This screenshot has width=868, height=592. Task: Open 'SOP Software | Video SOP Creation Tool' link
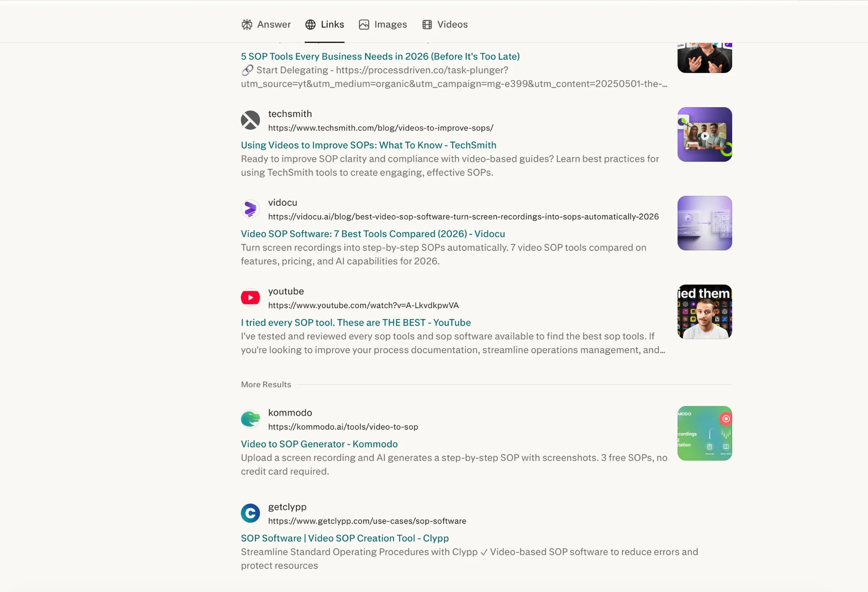click(x=345, y=538)
